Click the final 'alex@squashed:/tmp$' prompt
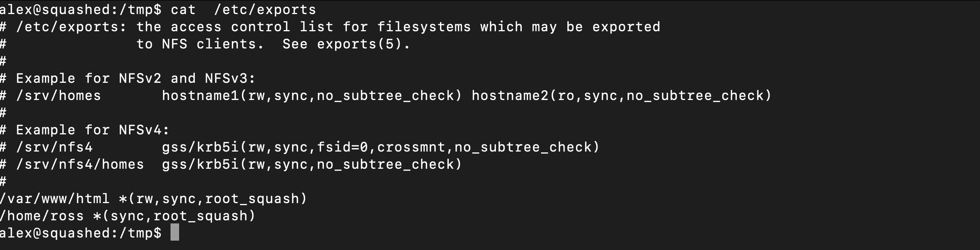 [x=81, y=233]
